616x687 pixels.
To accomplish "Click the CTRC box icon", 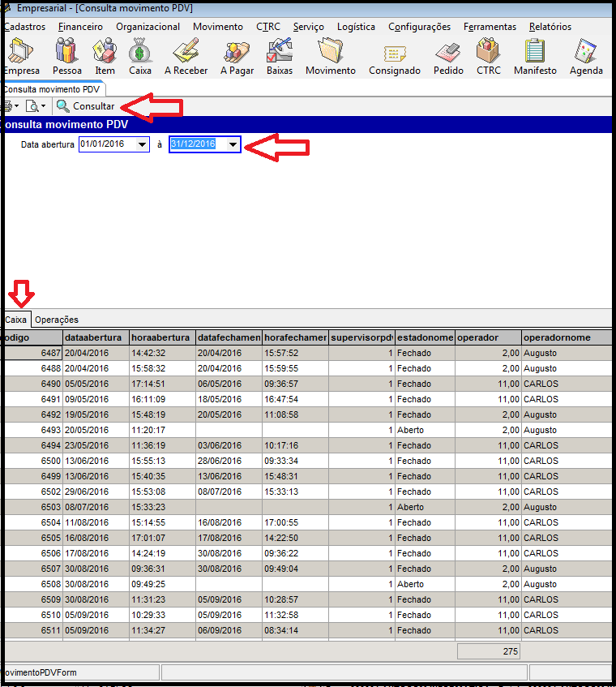I will 488,53.
